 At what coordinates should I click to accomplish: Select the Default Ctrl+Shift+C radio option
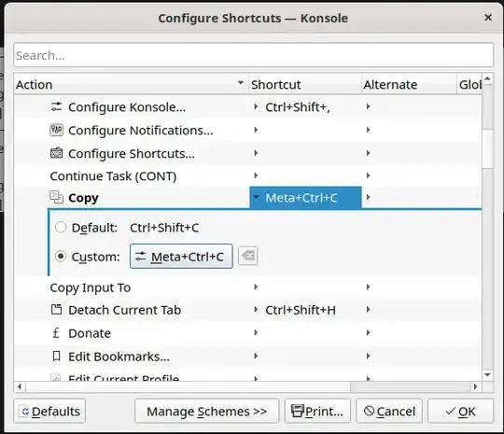61,228
